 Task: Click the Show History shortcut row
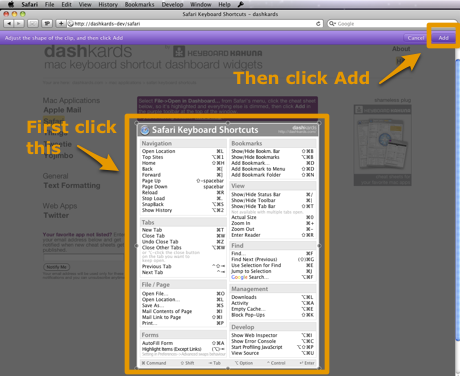pyautogui.click(x=183, y=210)
